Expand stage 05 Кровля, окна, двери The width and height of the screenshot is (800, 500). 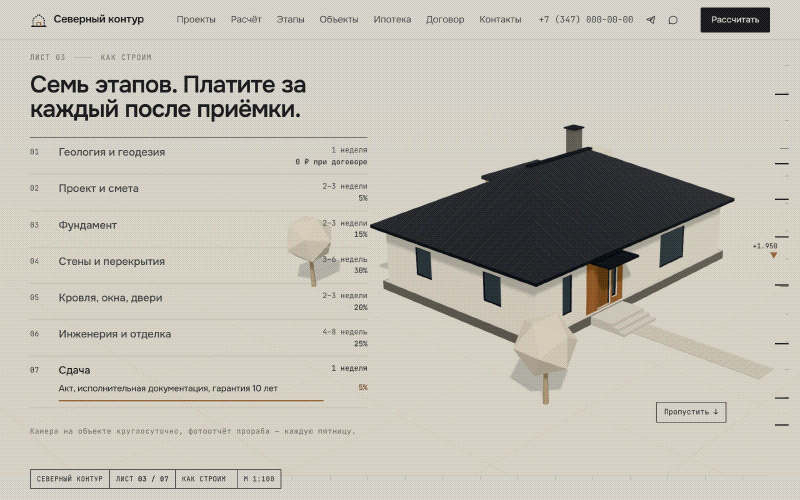[x=198, y=302]
